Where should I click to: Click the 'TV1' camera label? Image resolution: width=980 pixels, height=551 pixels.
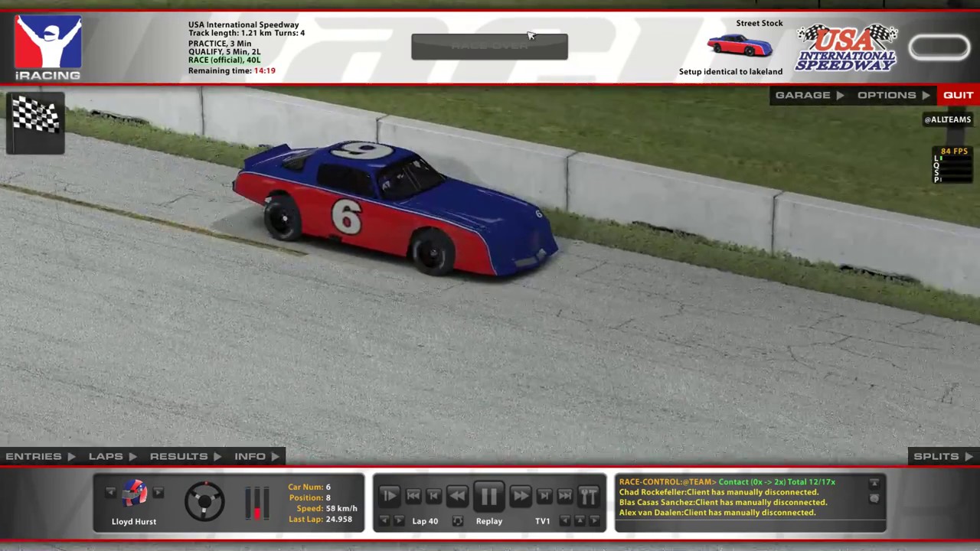(x=542, y=521)
